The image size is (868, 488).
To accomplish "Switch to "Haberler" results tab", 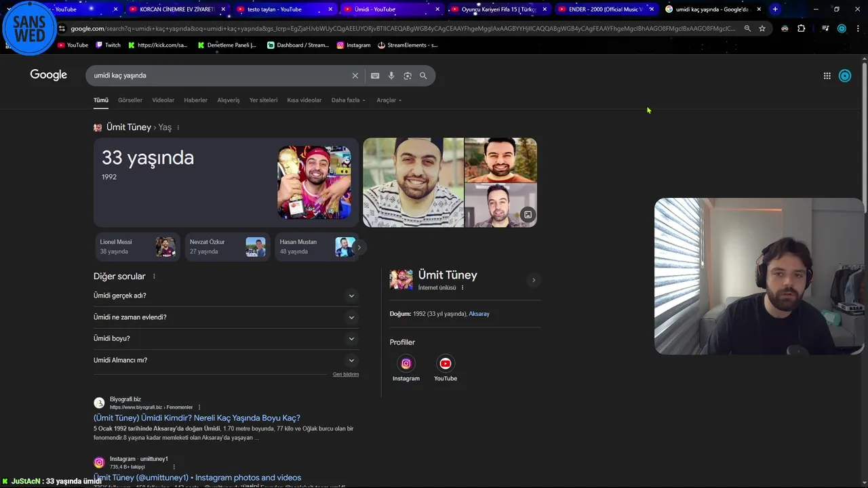I will [x=196, y=100].
